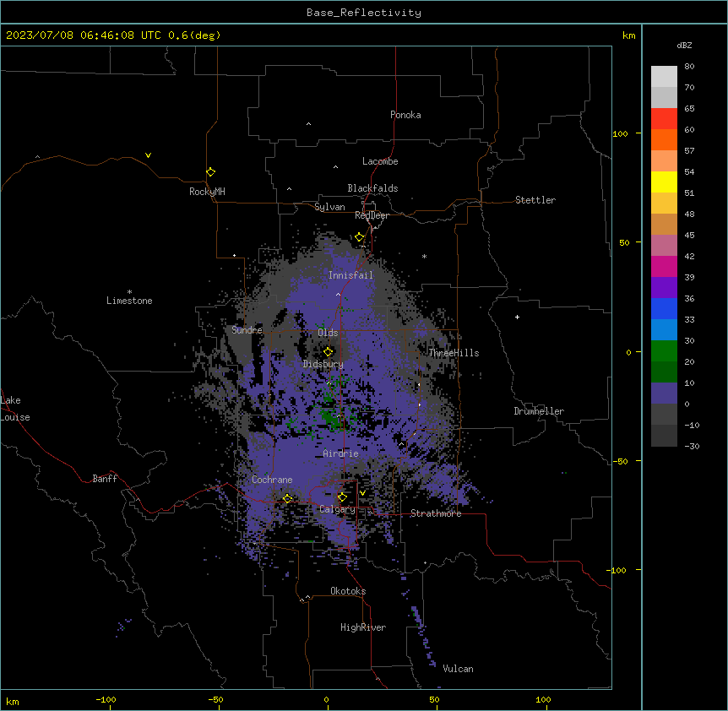Select the slate purple 0-10 dBZ legend swatch
Viewport: 728px width, 711px height.
(664, 393)
